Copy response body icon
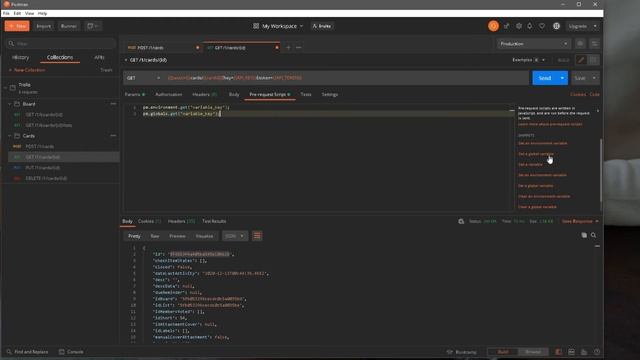 pyautogui.click(x=584, y=235)
